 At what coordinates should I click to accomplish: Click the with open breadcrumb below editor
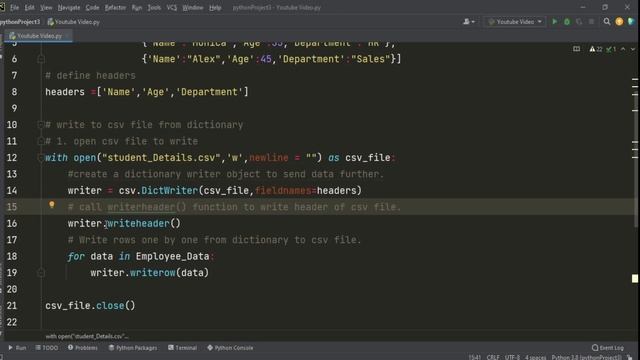pos(87,336)
